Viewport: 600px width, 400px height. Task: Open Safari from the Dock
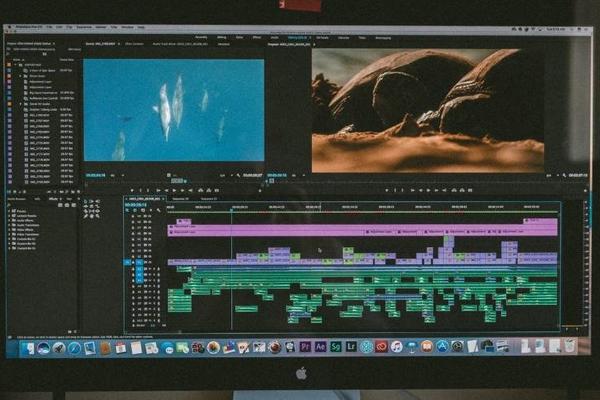(x=74, y=348)
